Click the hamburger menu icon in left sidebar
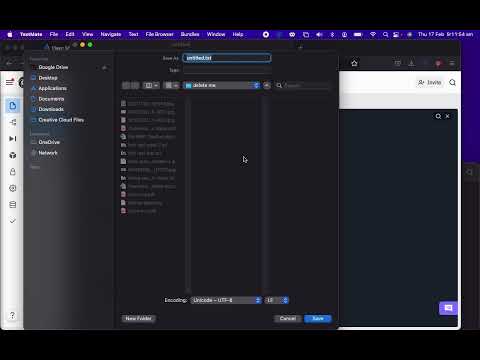The image size is (480, 360). (x=10, y=82)
